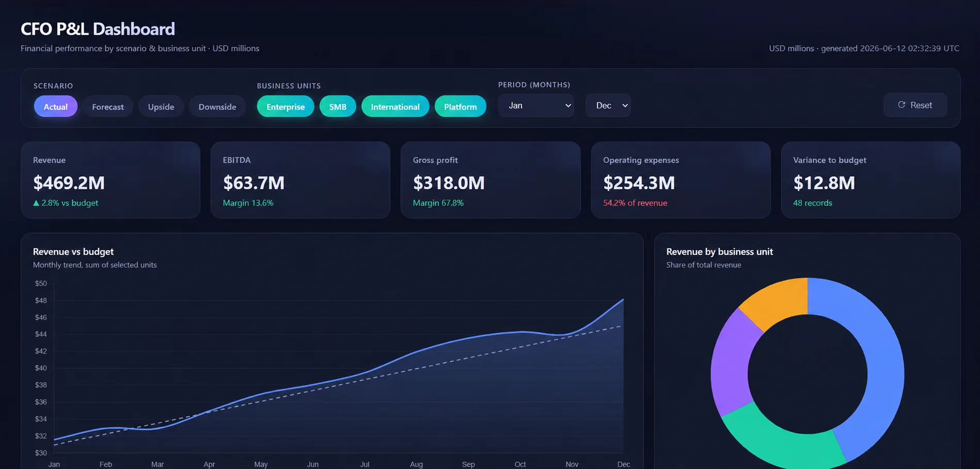Viewport: 980px width, 469px height.
Task: Switch scenario to Forecast
Action: click(108, 106)
